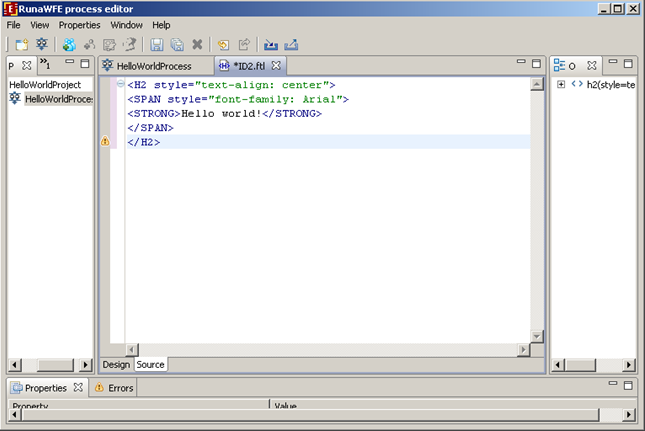
Task: Open the Window menu
Action: coord(126,24)
